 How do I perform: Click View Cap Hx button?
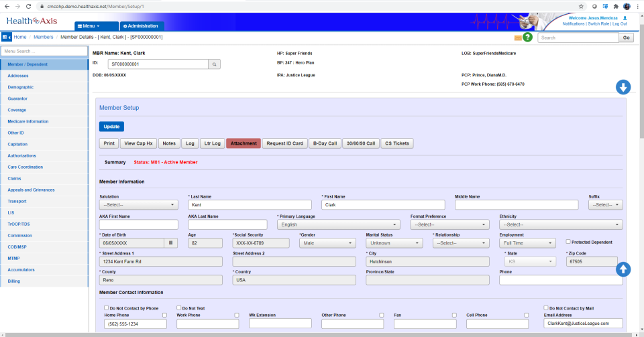click(x=138, y=143)
